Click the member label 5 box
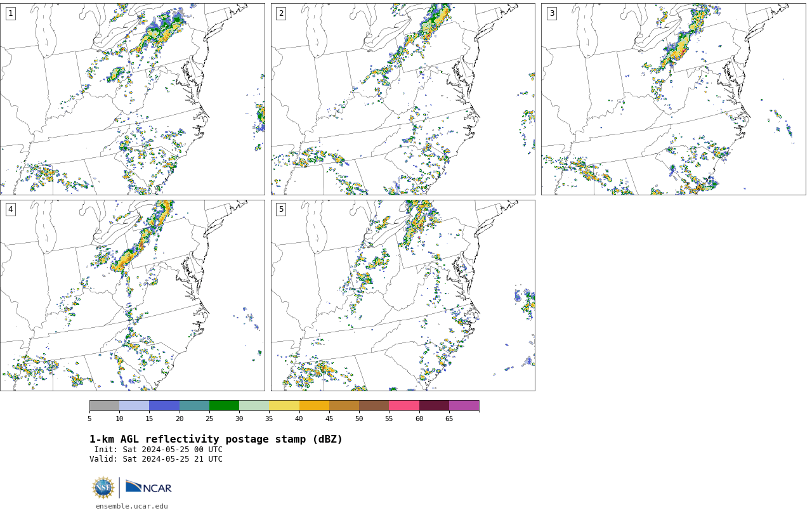The height and width of the screenshot is (513, 812). pos(281,209)
